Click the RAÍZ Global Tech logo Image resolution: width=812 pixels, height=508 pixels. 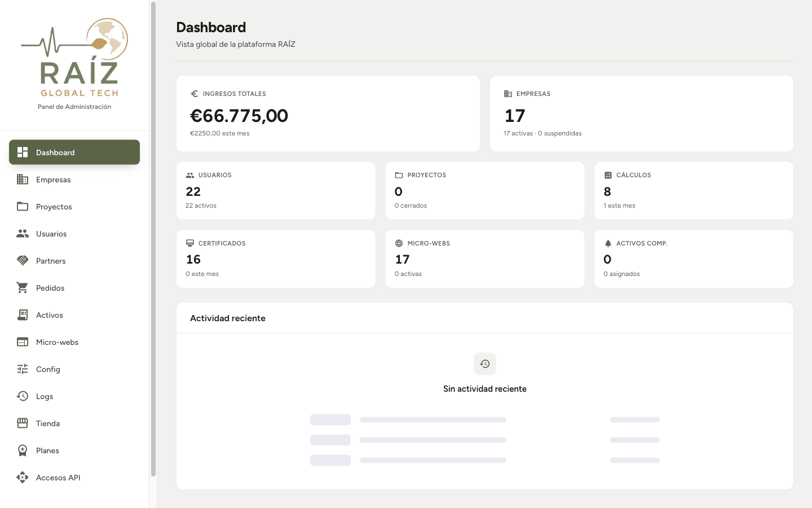(74, 58)
